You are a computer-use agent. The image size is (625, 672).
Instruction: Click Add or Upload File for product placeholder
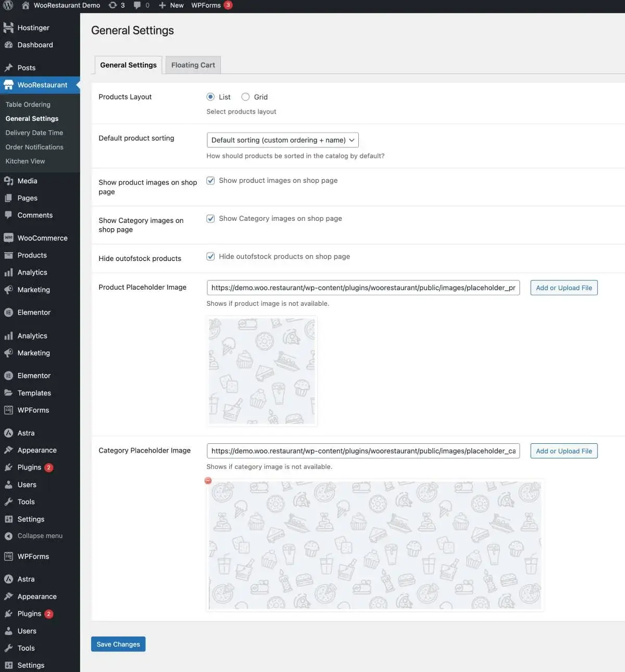pos(564,288)
